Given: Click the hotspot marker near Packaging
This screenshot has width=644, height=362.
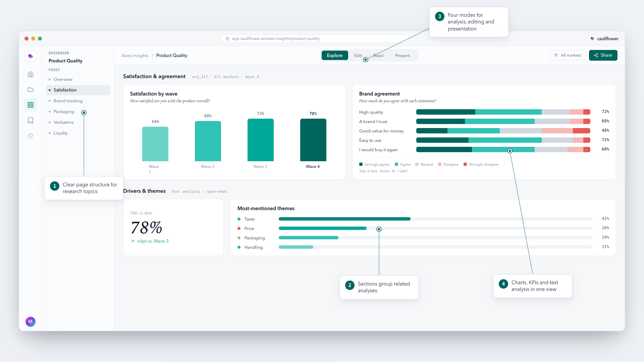Looking at the screenshot, I should click(84, 113).
